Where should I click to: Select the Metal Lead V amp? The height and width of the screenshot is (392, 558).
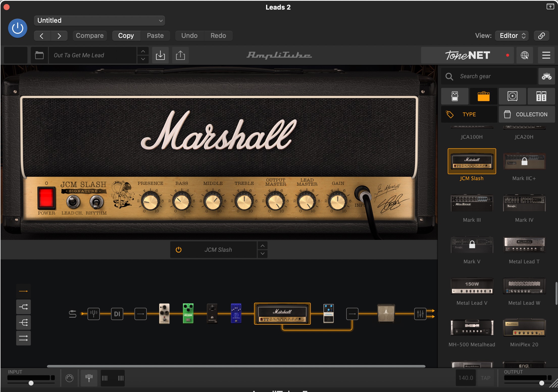pos(472,286)
